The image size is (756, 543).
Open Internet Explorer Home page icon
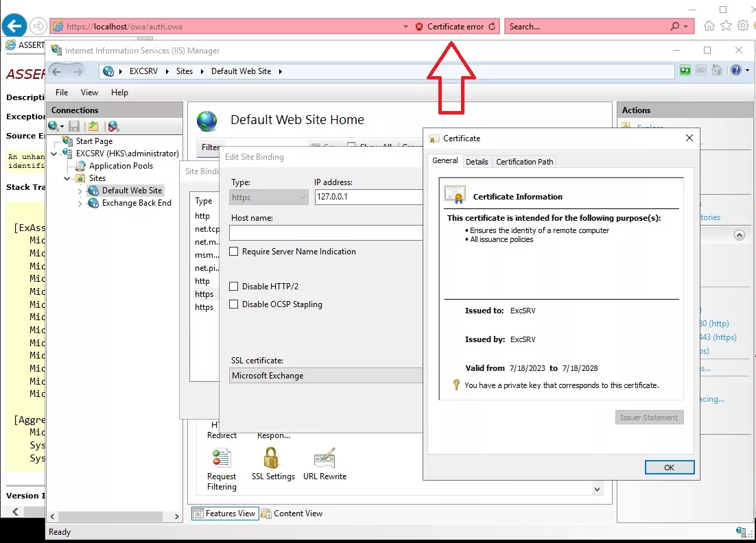(x=709, y=26)
